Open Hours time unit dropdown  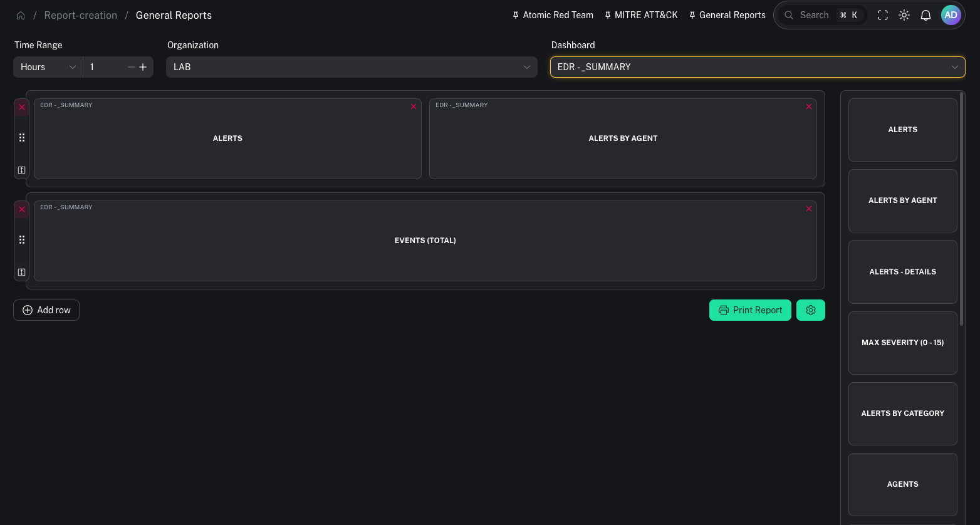[x=48, y=67]
